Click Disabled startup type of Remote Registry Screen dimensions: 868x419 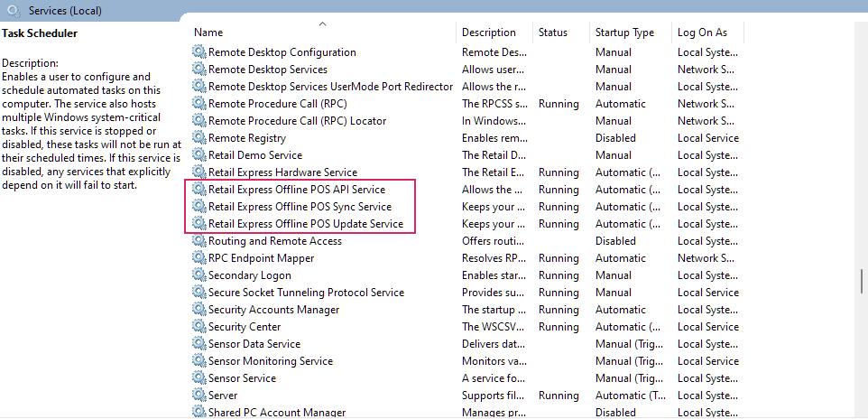click(615, 138)
